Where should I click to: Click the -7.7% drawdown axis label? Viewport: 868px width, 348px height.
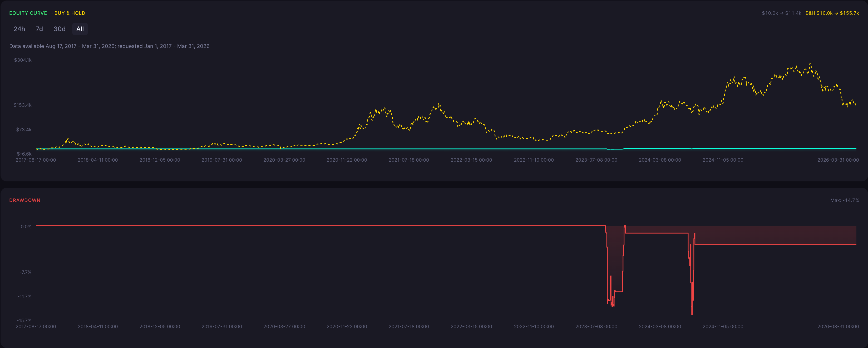[25, 272]
